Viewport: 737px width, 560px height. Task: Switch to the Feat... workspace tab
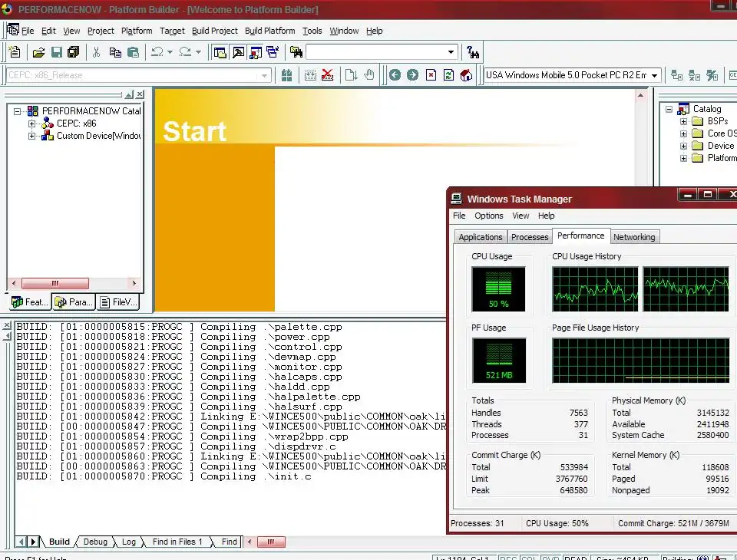(30, 302)
